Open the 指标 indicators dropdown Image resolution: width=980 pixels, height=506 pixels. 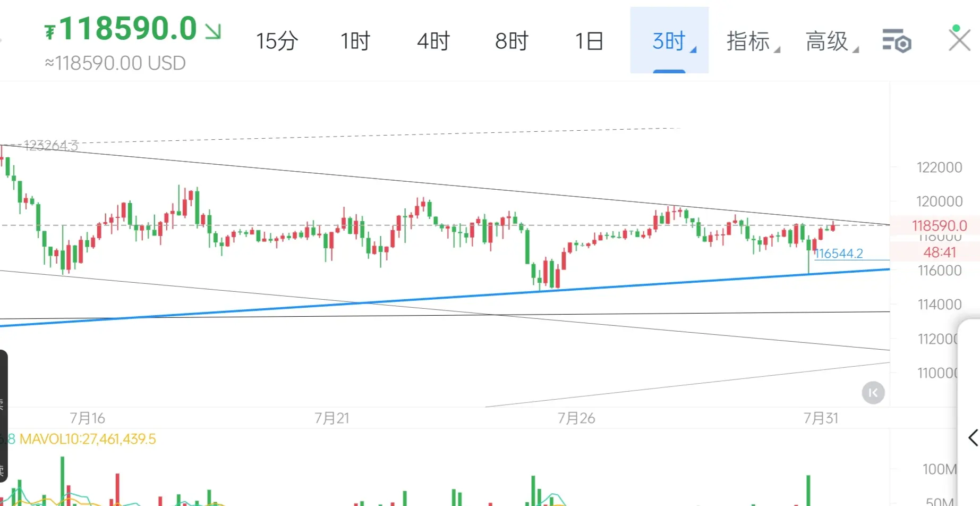[x=753, y=41]
